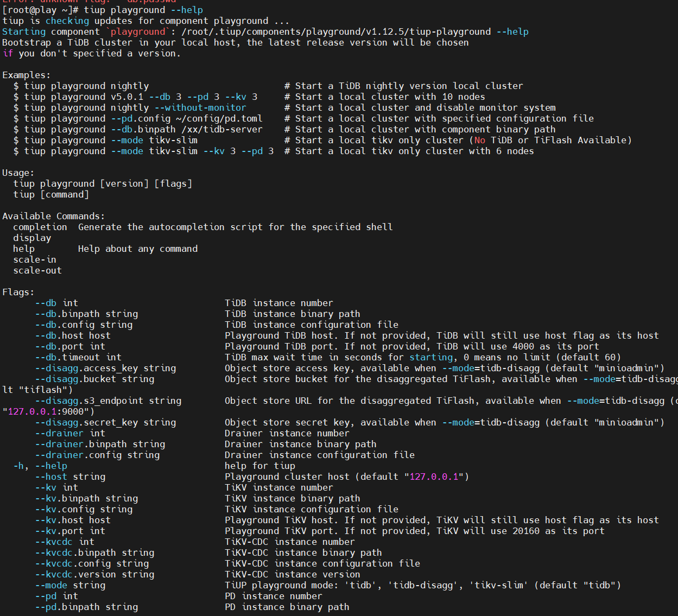Click 'Start a TiDB nightly version local cluster' comment
The height and width of the screenshot is (616, 678).
click(x=409, y=86)
